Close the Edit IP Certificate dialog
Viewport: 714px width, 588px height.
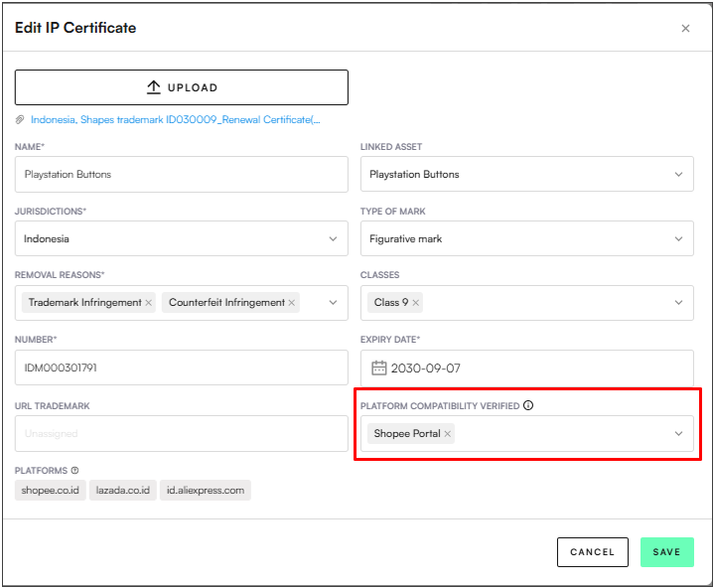[685, 29]
